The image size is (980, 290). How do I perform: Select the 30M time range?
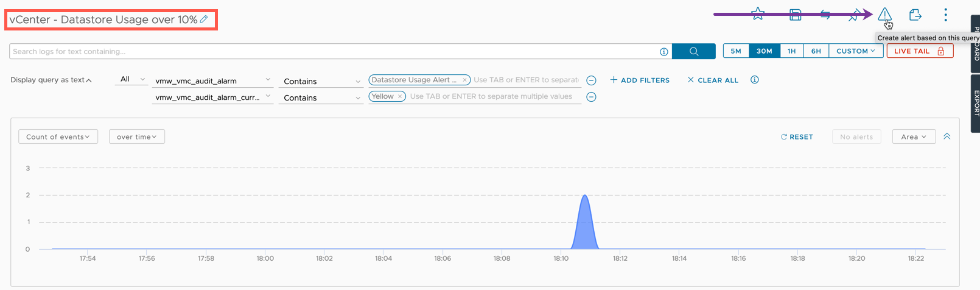765,51
